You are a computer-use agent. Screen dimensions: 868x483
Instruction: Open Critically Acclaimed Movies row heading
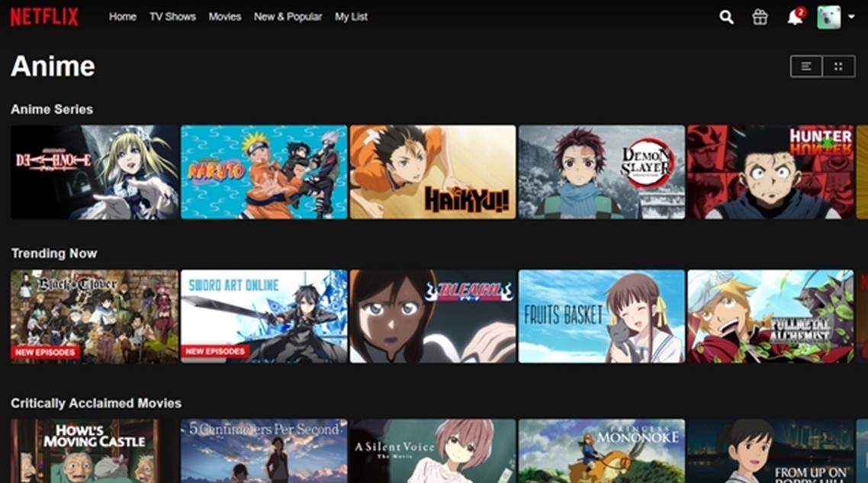(x=96, y=403)
